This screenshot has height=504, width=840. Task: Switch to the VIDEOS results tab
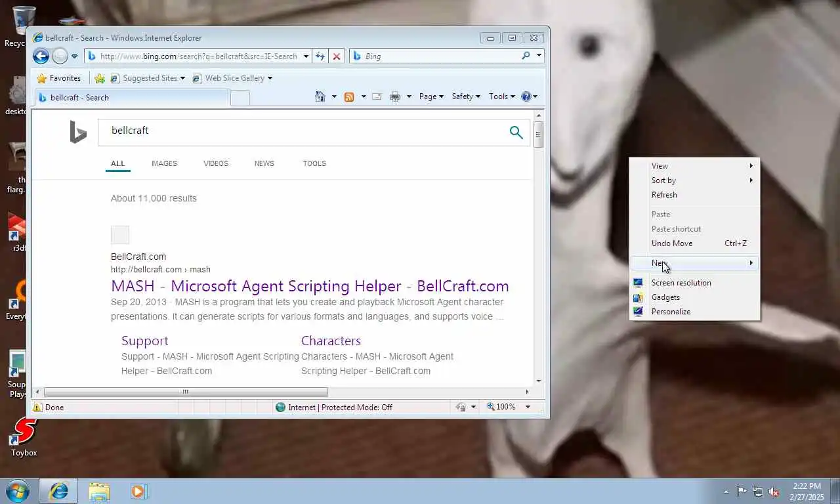216,163
